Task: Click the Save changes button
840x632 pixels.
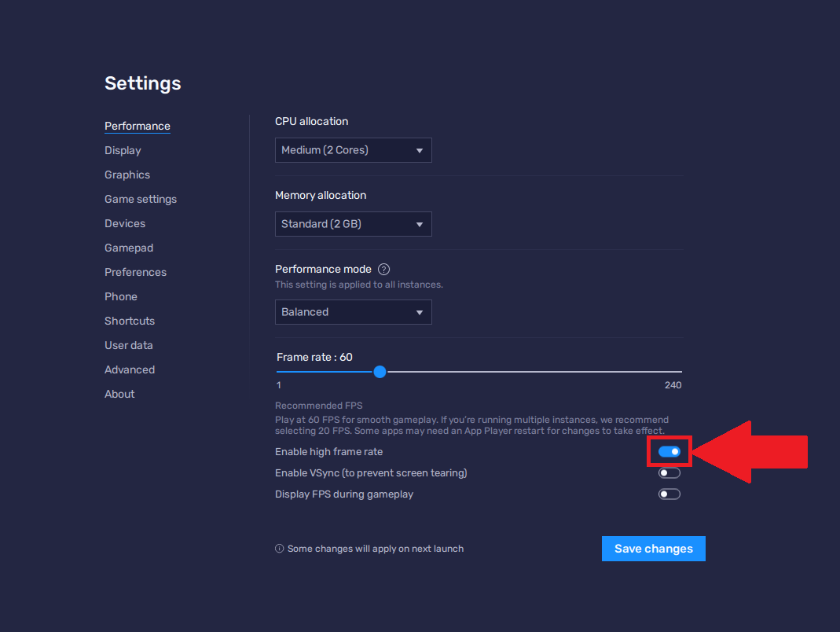Action: (x=653, y=549)
